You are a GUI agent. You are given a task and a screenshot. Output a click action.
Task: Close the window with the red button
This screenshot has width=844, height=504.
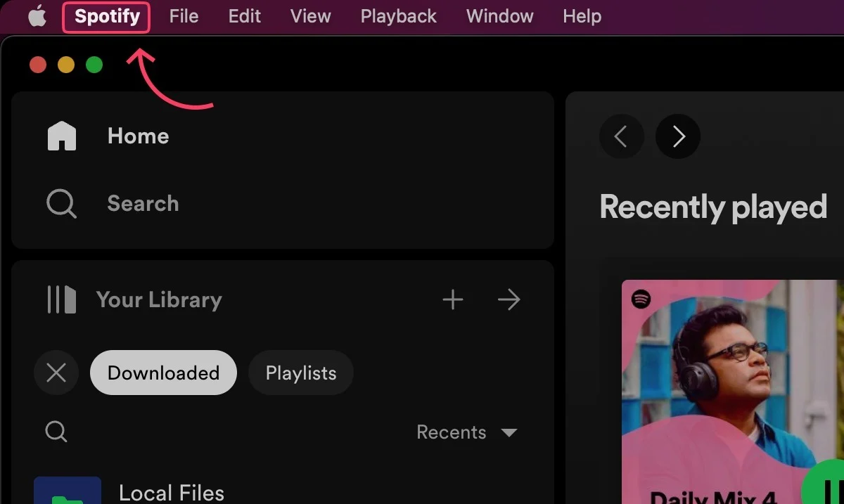38,65
